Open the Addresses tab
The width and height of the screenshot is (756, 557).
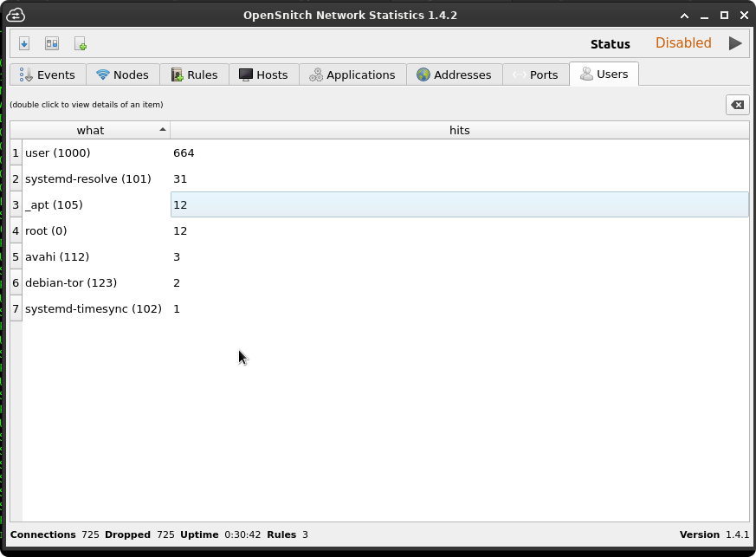(454, 74)
